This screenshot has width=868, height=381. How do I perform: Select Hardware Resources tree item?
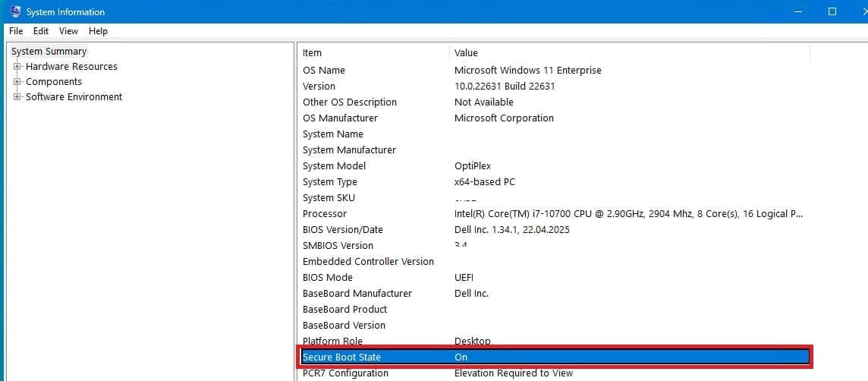[71, 67]
